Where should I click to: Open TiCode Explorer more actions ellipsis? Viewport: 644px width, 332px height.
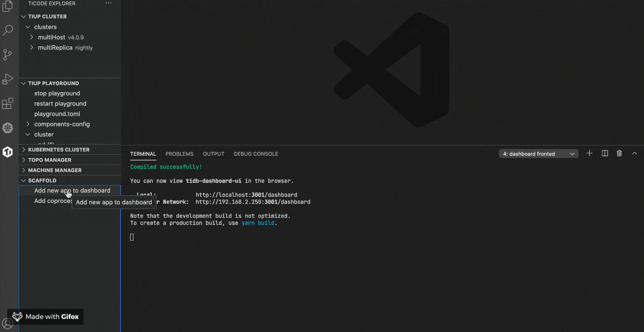pos(109,3)
